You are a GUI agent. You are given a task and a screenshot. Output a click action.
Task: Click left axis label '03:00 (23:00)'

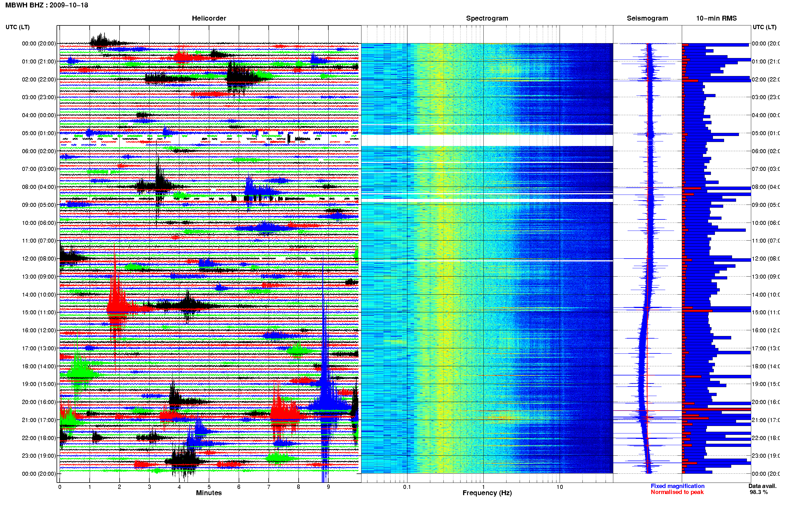(39, 97)
